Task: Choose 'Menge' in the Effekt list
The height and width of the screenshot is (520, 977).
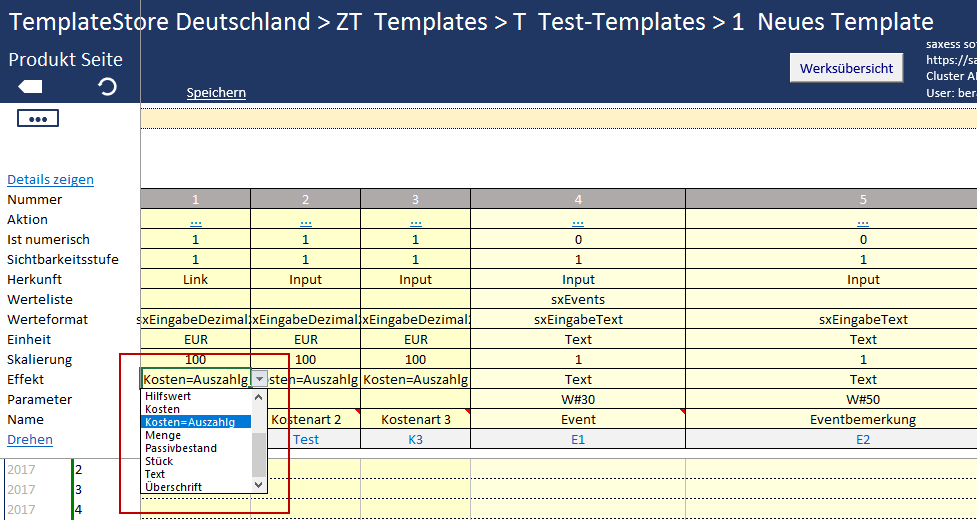Action: click(163, 436)
